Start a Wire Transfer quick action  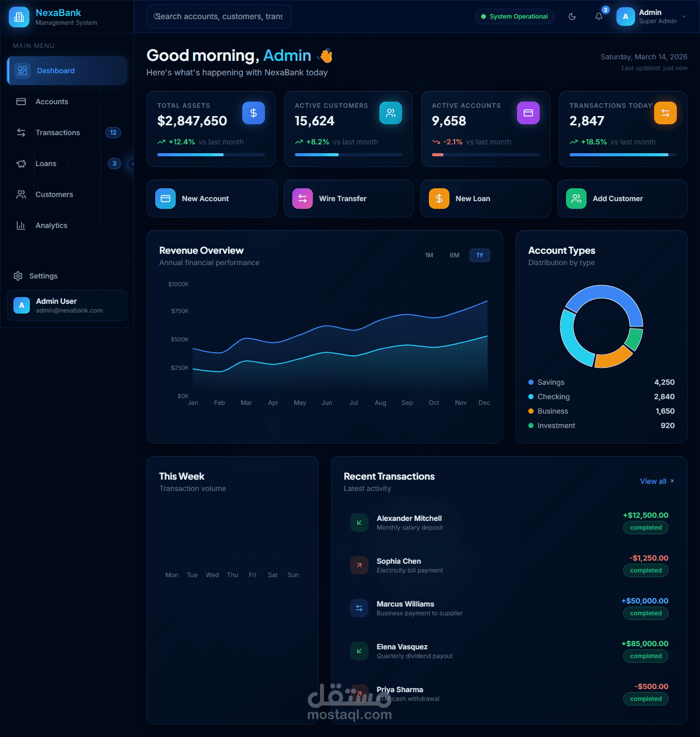click(x=348, y=199)
